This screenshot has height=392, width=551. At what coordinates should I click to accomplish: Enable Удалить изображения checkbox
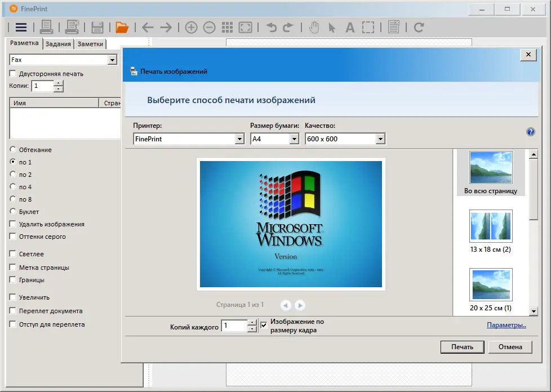tap(13, 224)
